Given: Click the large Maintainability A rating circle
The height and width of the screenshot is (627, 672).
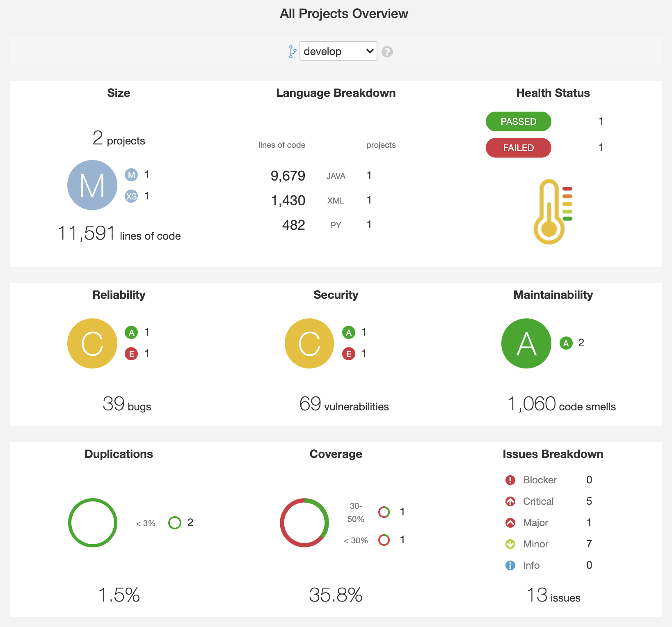Looking at the screenshot, I should click(526, 343).
